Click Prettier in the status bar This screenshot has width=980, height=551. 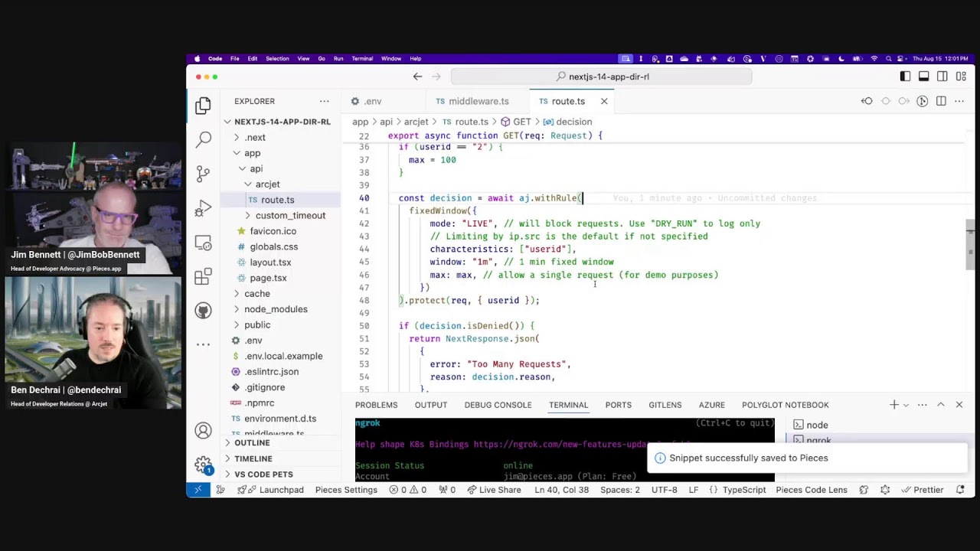pyautogui.click(x=922, y=490)
